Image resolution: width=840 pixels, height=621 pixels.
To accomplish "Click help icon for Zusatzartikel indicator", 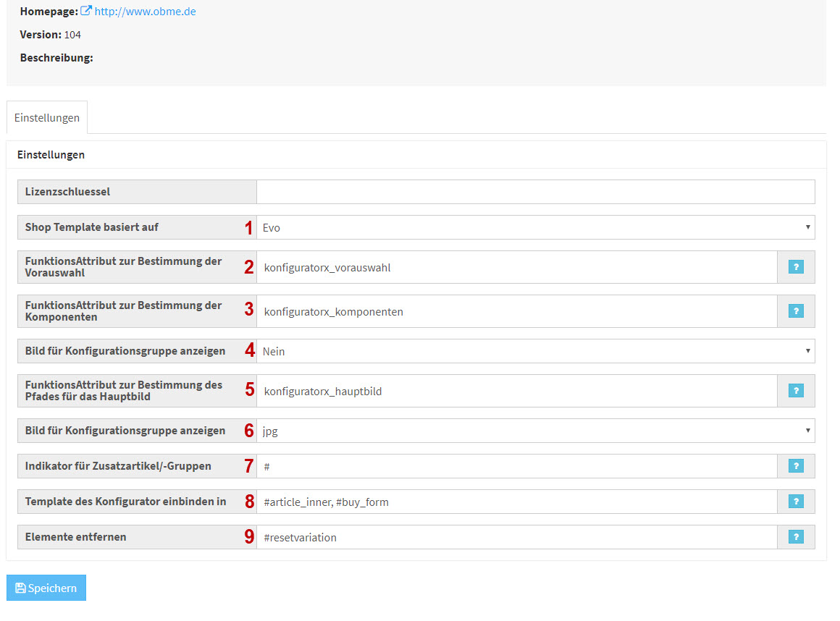I will coord(795,466).
